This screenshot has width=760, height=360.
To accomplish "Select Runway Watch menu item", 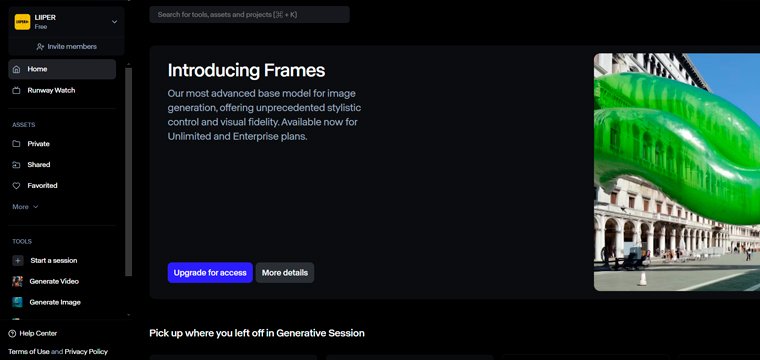I will click(62, 91).
